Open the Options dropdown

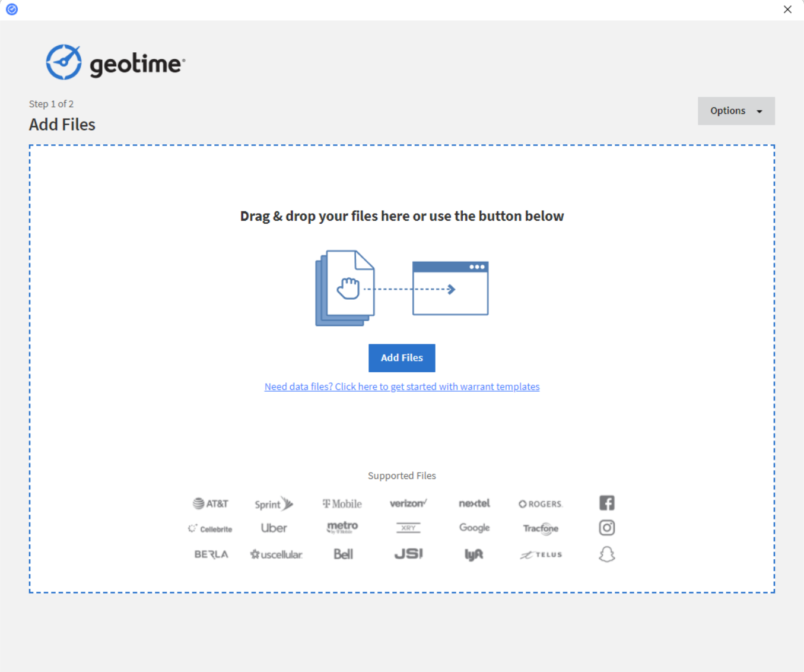(x=736, y=111)
